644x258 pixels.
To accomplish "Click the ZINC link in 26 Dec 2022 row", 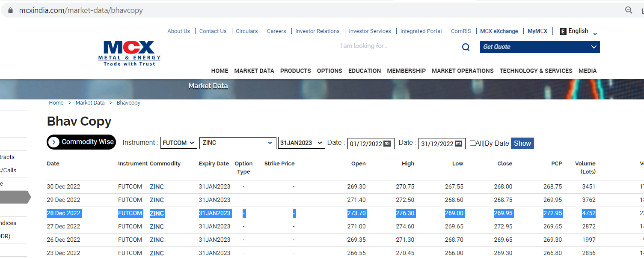I will 157,240.
